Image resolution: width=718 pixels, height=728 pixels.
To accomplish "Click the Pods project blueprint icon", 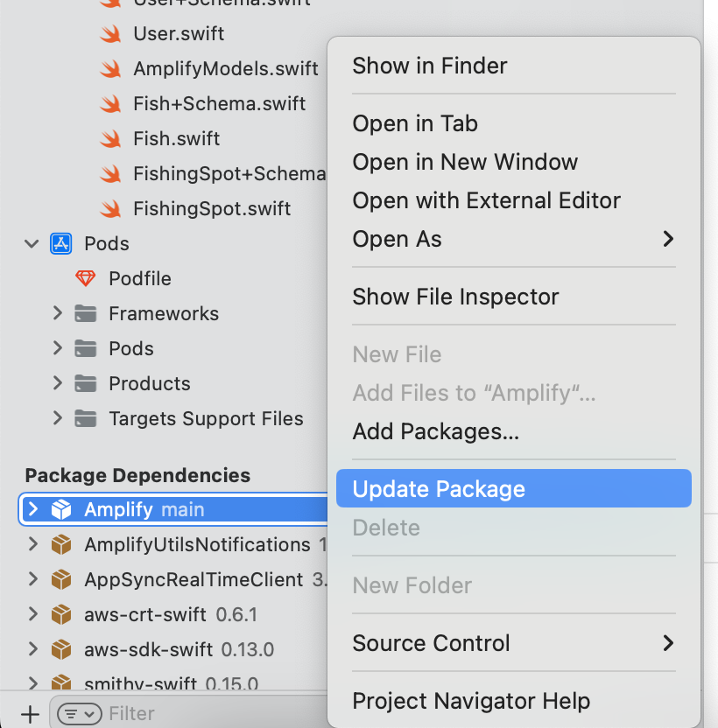I will point(61,244).
